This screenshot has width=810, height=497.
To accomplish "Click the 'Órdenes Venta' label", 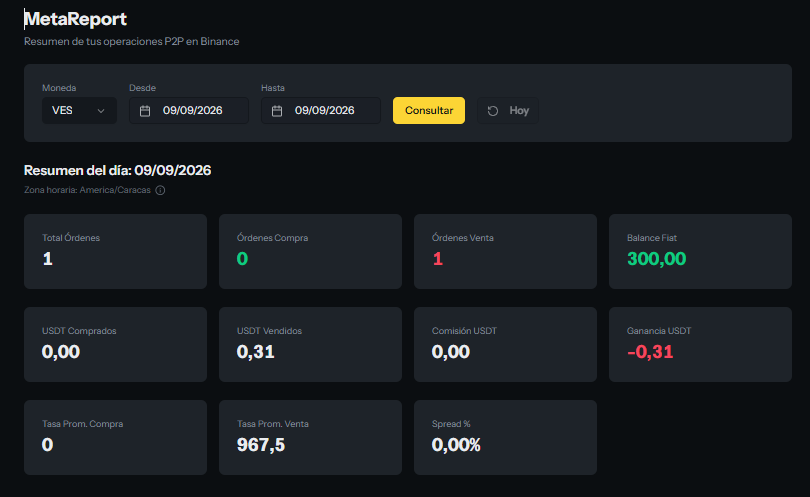I will 463,238.
